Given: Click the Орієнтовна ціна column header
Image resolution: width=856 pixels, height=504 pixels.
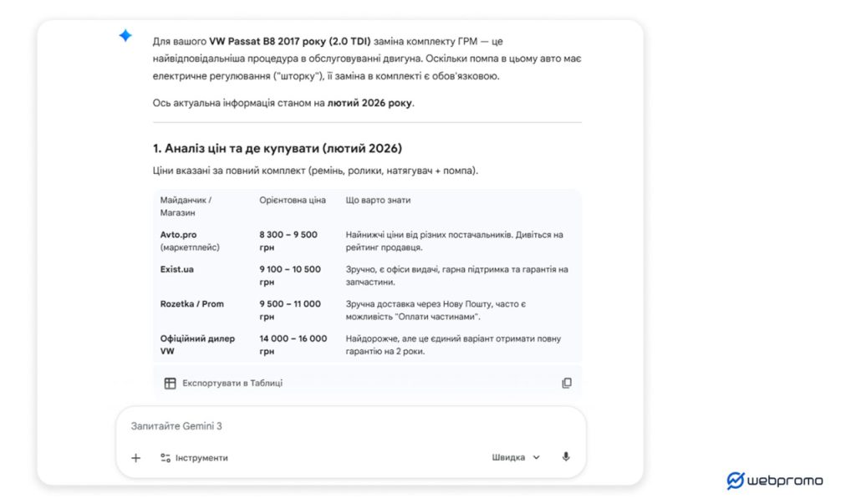Looking at the screenshot, I should click(x=293, y=201).
